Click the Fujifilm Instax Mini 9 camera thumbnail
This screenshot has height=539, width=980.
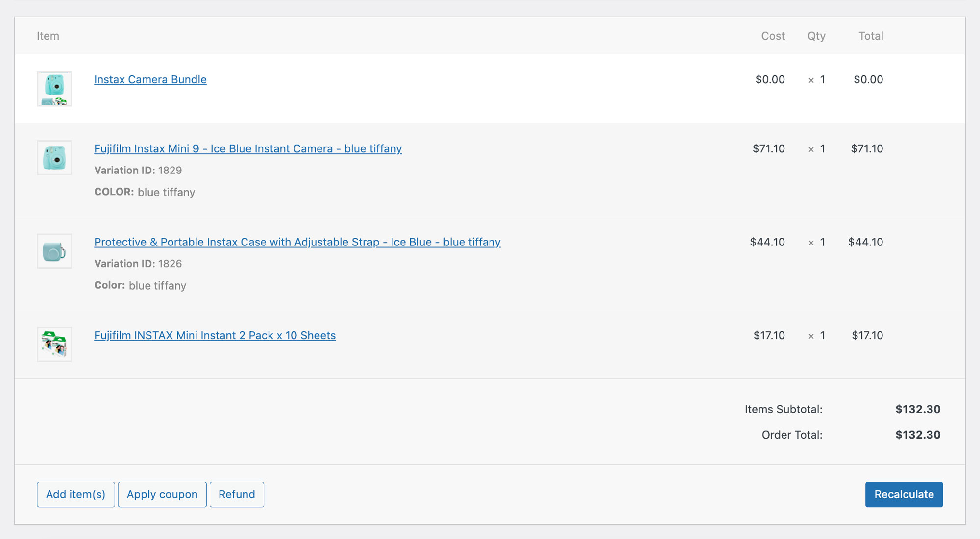pyautogui.click(x=54, y=158)
